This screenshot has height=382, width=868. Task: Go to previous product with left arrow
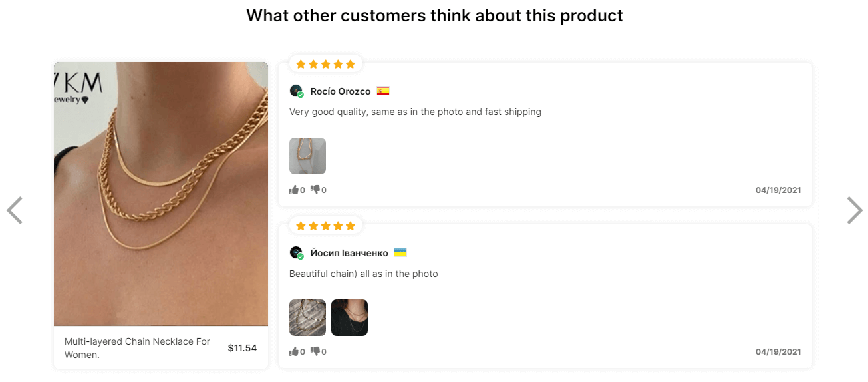[15, 210]
